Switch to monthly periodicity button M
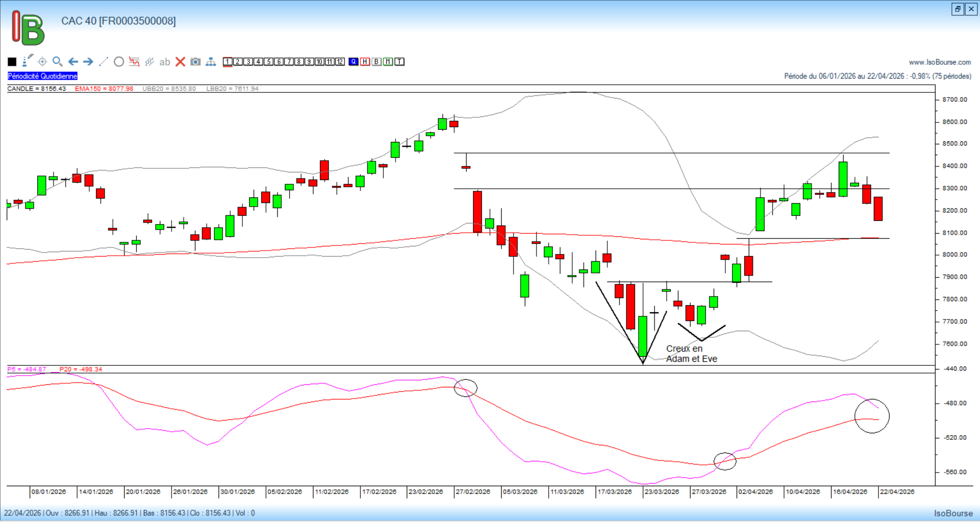Image resolution: width=980 pixels, height=522 pixels. click(x=388, y=62)
